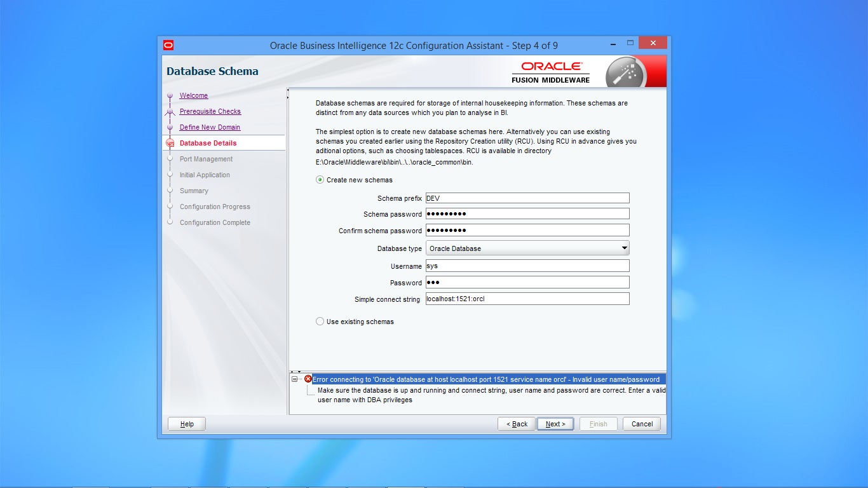Open the Prerequisite Checks step link
868x488 pixels.
point(210,112)
